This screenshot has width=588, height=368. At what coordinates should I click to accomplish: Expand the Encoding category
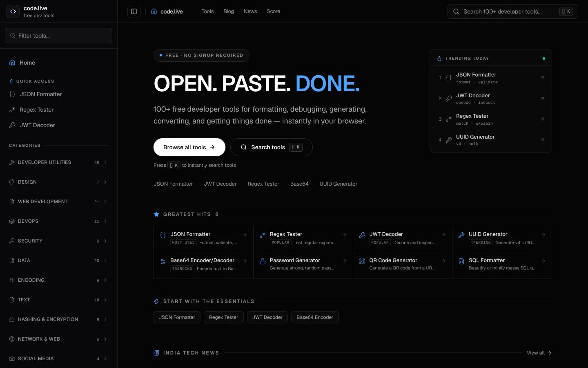(x=58, y=280)
